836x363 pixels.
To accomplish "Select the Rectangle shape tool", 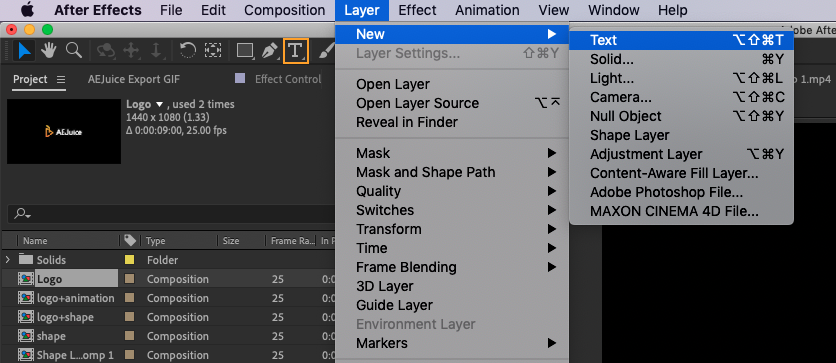I will pyautogui.click(x=246, y=51).
